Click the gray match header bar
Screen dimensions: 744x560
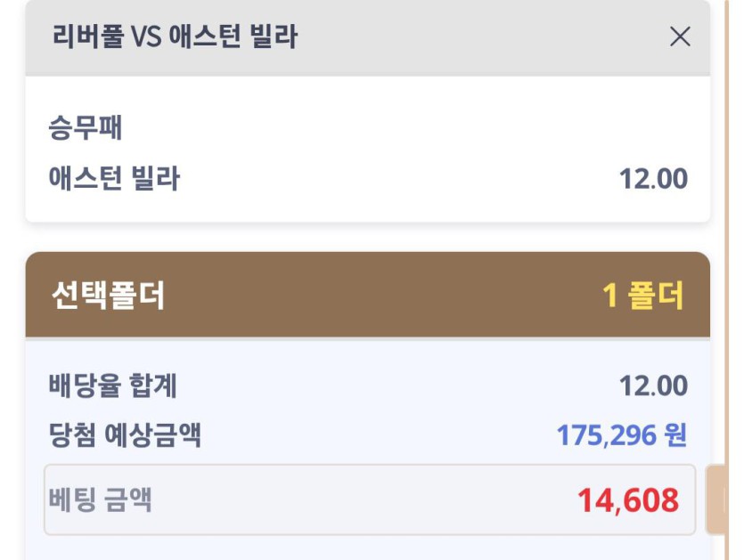(446, 37)
